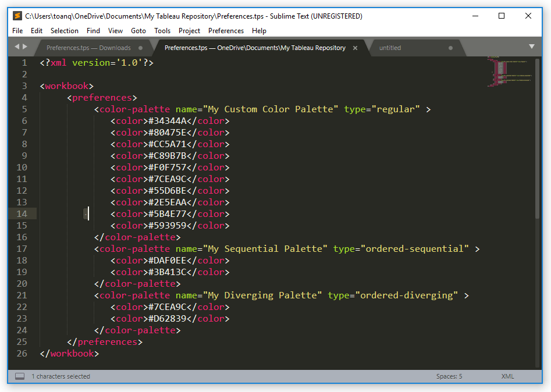The width and height of the screenshot is (551, 392).
Task: Click line number 26 in gutter
Action: point(22,354)
